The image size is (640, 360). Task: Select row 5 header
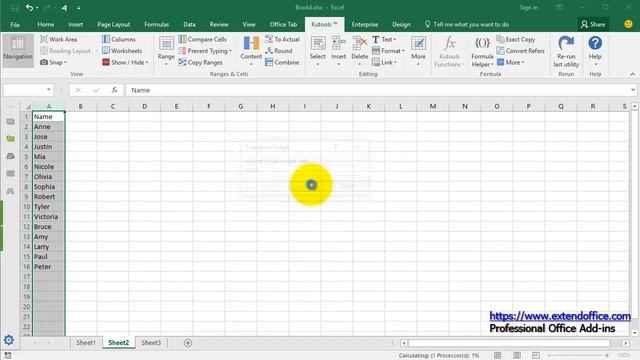click(26, 157)
